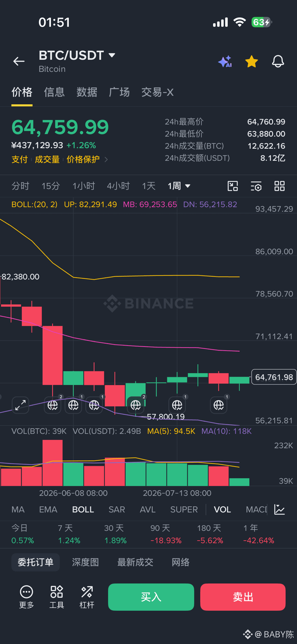Image resolution: width=297 pixels, height=644 pixels.
Task: Switch to the 广场 tab
Action: 119,92
